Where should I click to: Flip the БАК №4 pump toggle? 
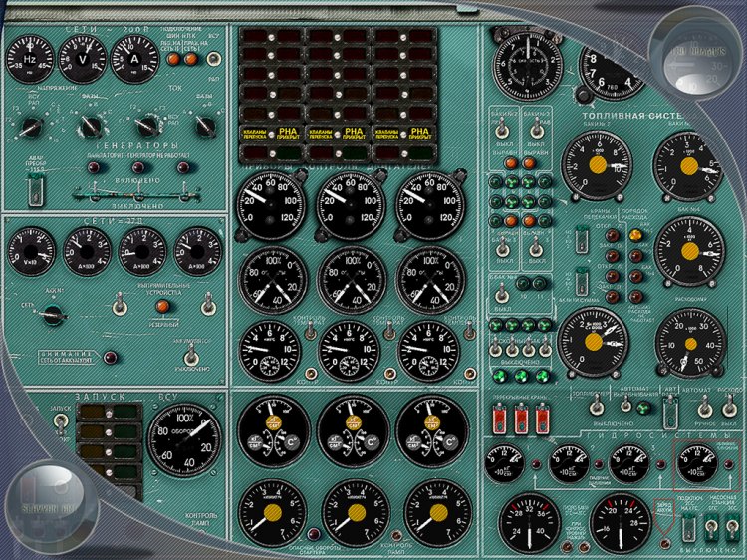501,293
